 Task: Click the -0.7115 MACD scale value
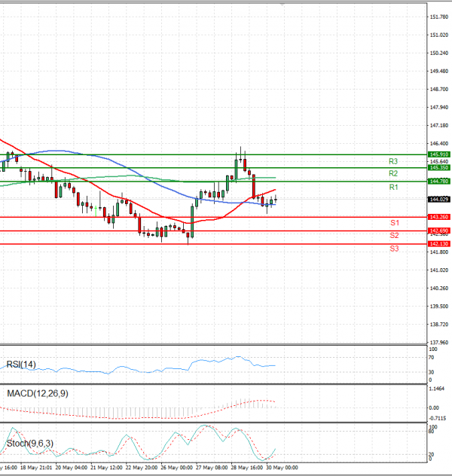point(438,418)
